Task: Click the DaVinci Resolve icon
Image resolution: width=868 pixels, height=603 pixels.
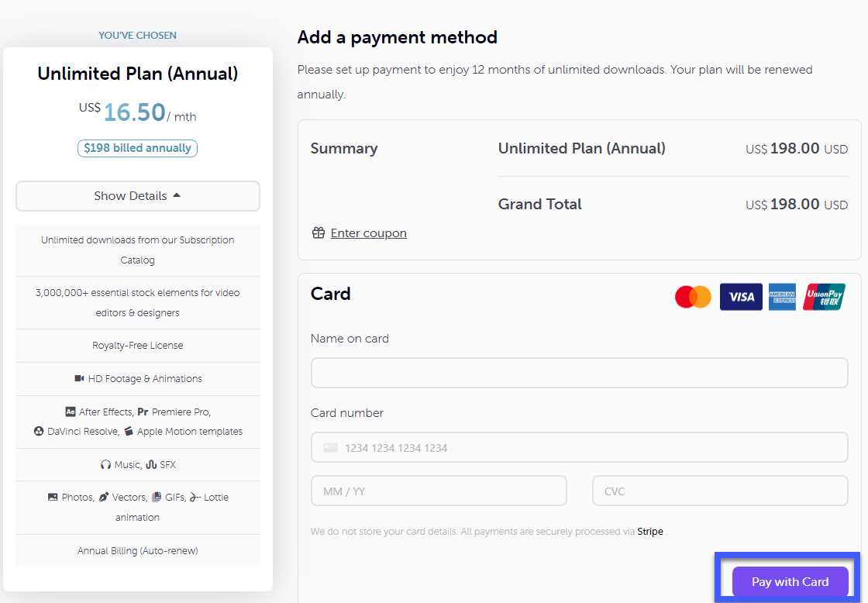Action: [x=39, y=431]
